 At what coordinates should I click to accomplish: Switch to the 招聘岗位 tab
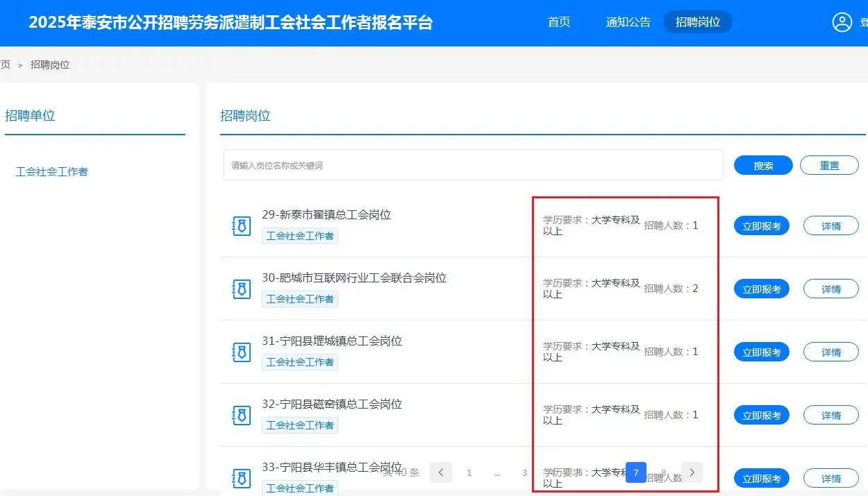[x=698, y=22]
